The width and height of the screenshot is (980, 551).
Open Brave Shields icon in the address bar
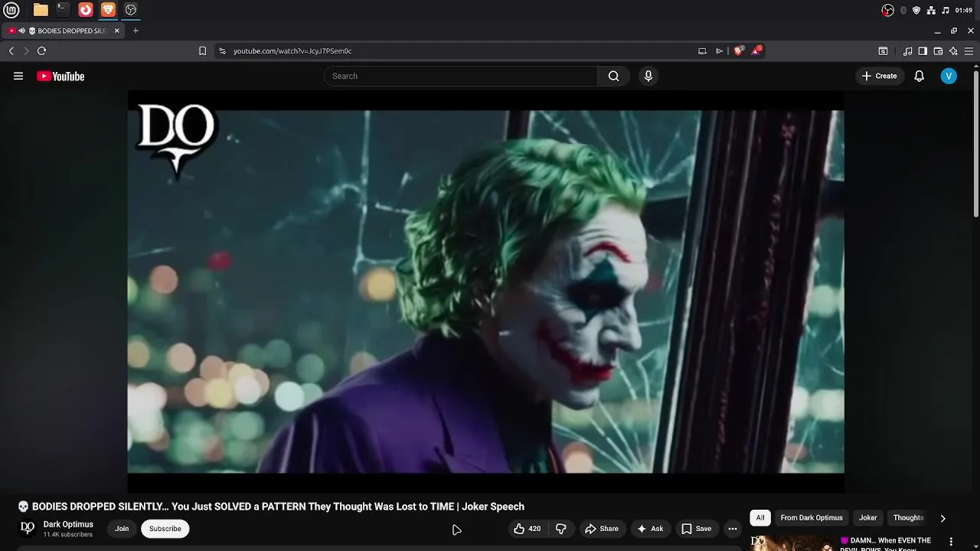[x=738, y=51]
